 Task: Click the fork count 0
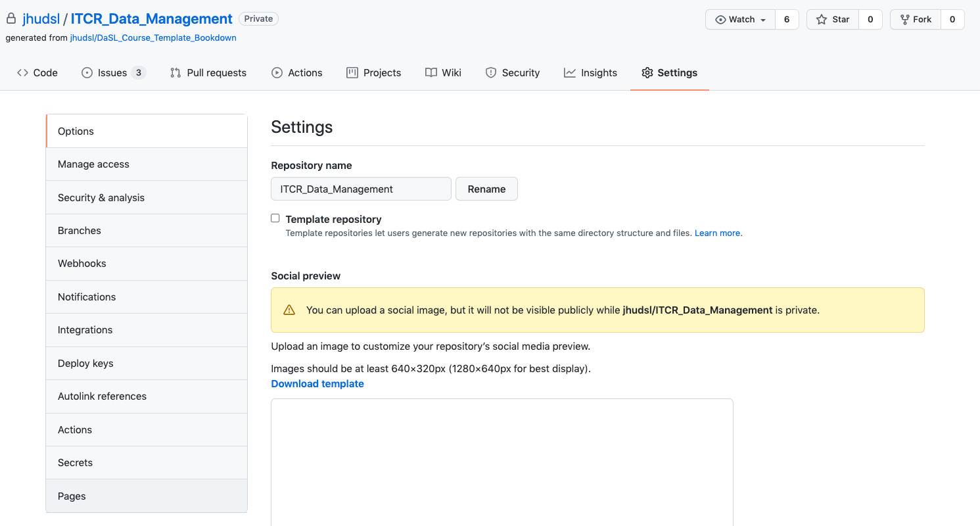tap(952, 20)
